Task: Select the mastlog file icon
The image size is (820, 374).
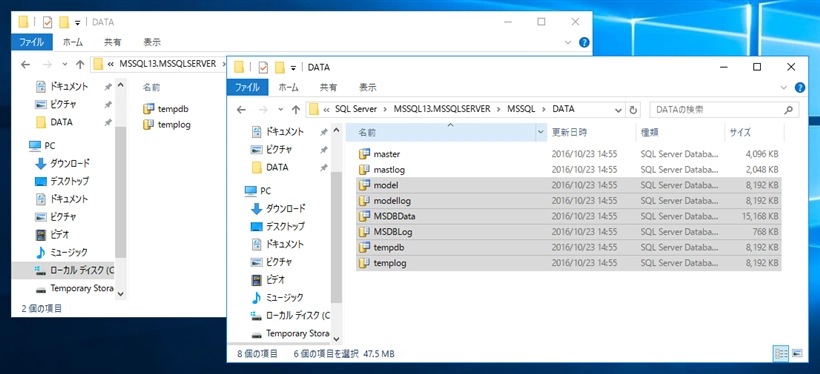Action: click(365, 169)
